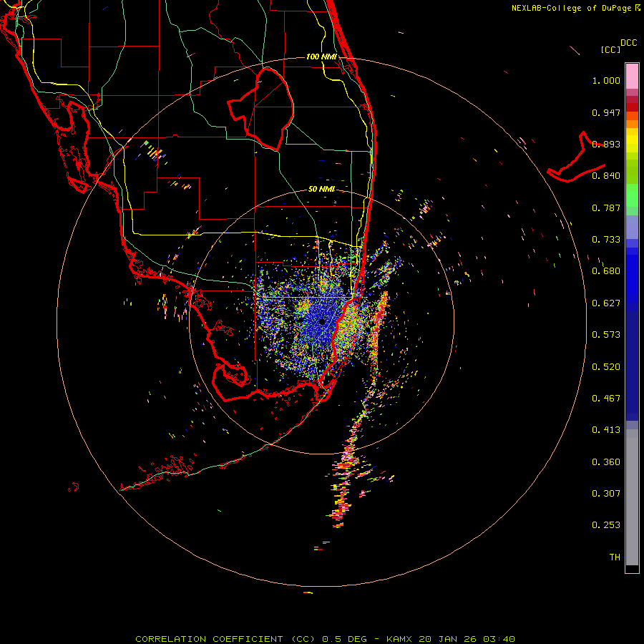Select the 0.467 color scale value
Screen dimensions: 644x644
tap(606, 399)
